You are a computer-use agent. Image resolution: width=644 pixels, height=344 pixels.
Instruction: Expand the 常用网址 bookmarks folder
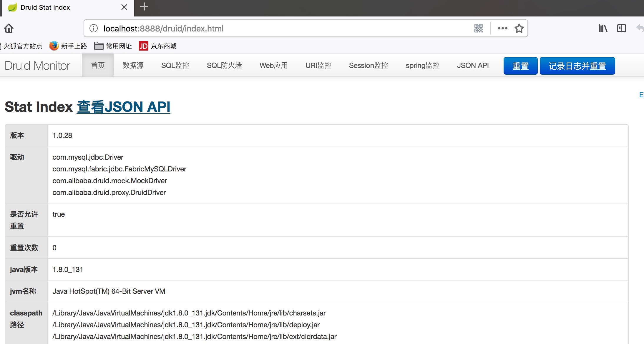113,46
